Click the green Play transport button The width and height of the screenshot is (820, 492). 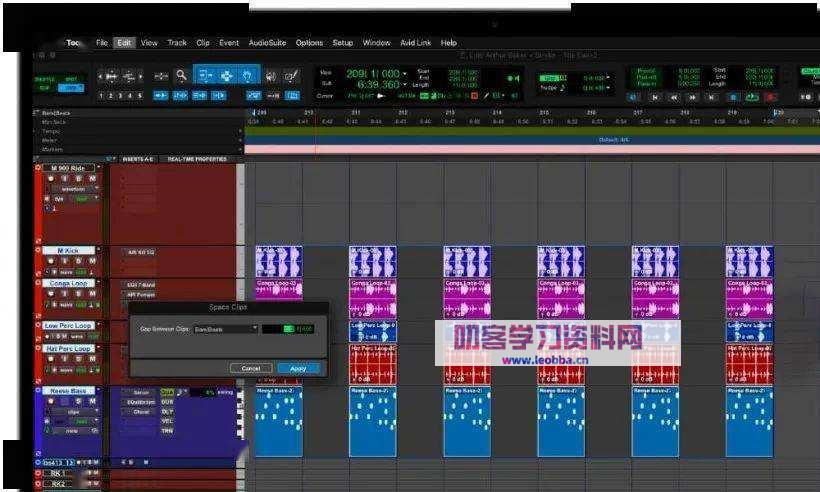point(752,97)
